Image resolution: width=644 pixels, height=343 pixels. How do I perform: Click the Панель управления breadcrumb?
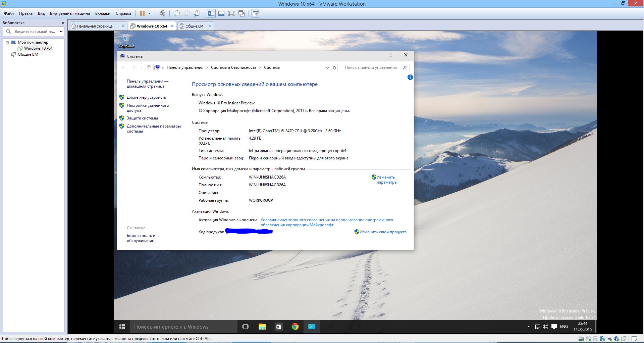185,67
